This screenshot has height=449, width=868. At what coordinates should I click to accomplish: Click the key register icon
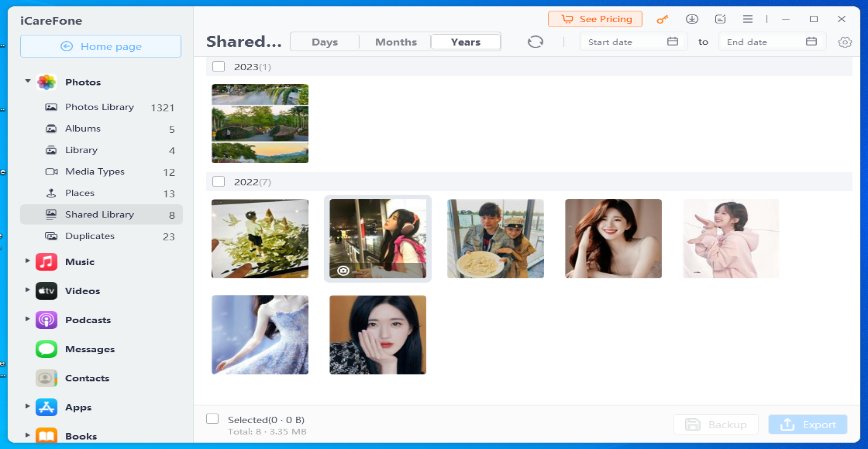pos(662,19)
